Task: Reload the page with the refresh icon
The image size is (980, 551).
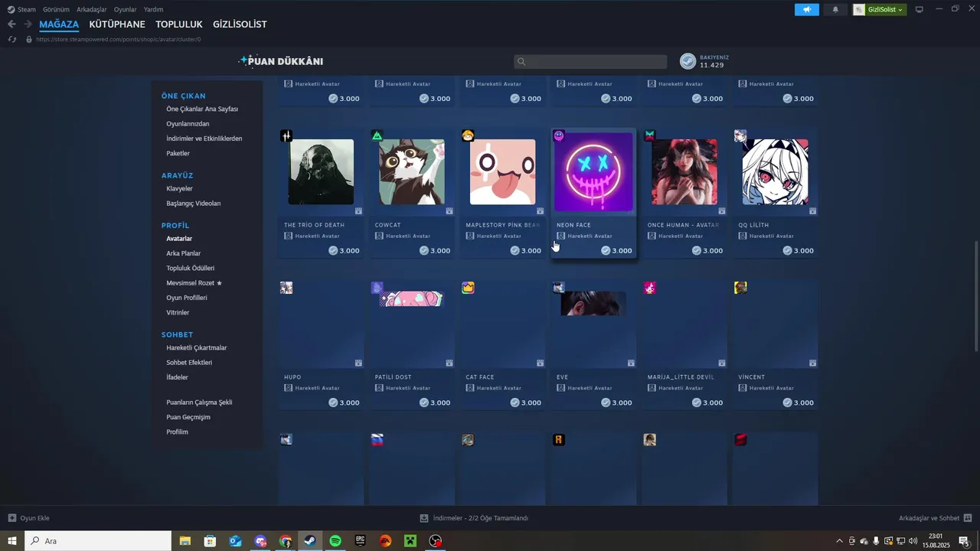Action: point(11,39)
